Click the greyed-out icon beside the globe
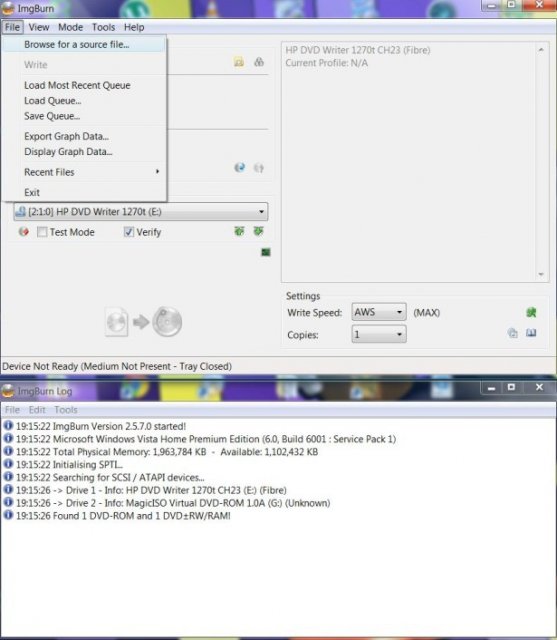 (x=259, y=167)
